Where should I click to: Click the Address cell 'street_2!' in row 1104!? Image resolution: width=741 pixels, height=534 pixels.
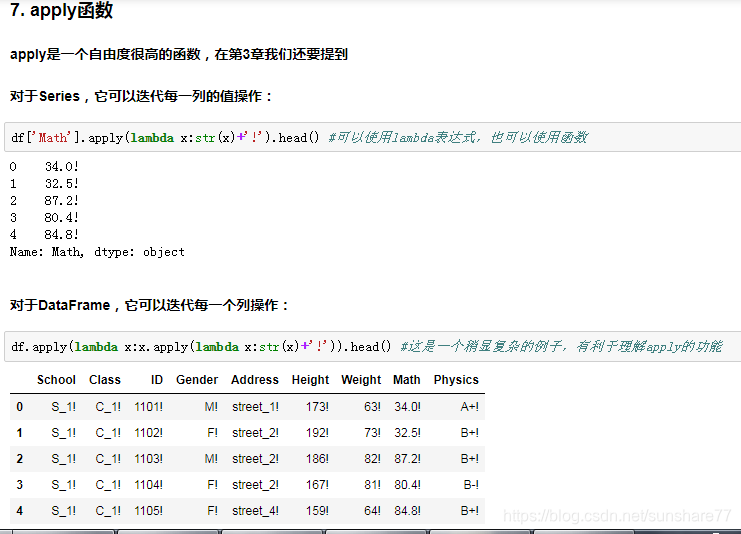pyautogui.click(x=255, y=485)
